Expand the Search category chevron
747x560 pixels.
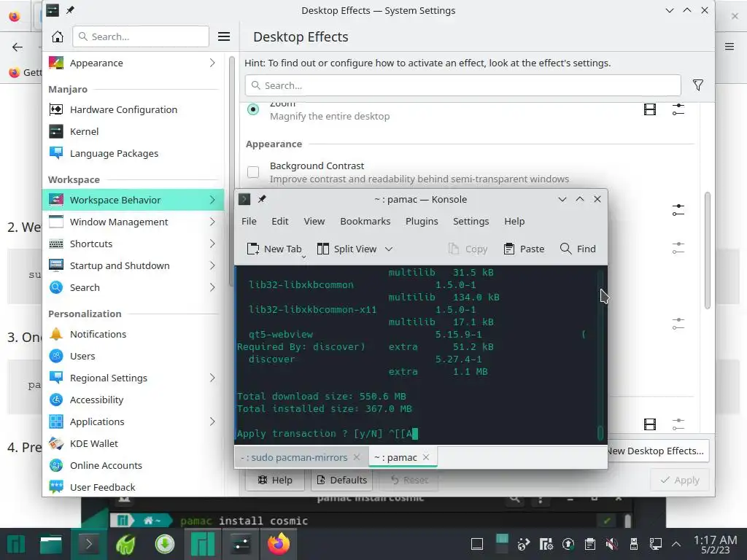[x=212, y=287]
